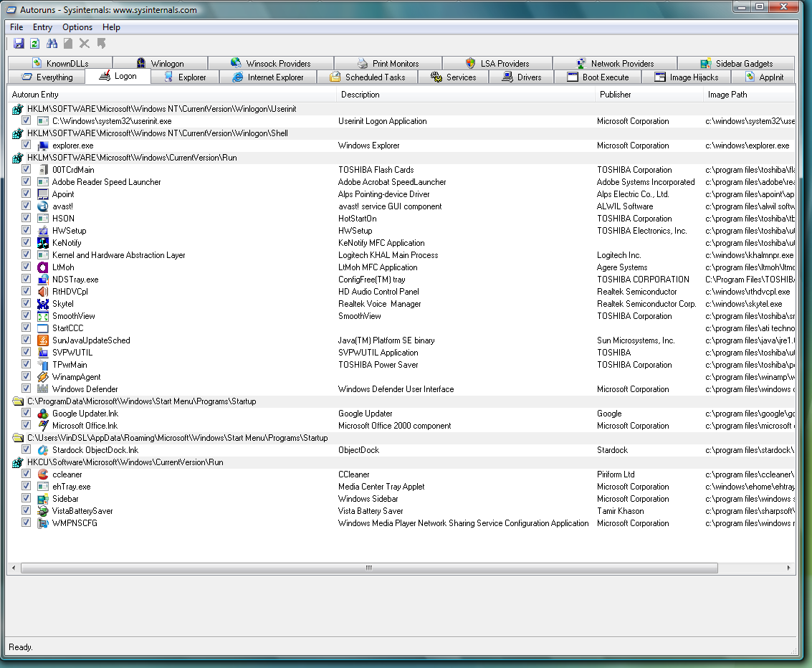Switch to the Scheduled Tasks tab
This screenshot has width=812, height=668.
pos(367,77)
